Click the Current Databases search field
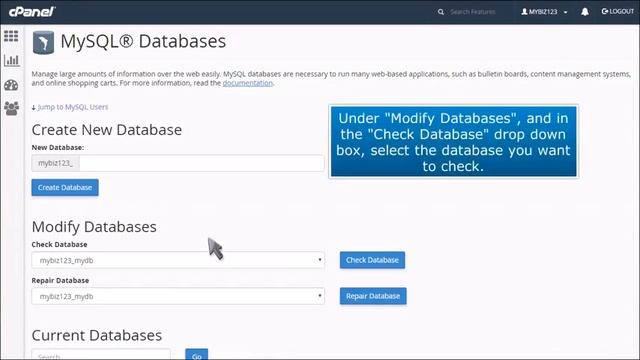Image resolution: width=640 pixels, height=360 pixels. [101, 354]
